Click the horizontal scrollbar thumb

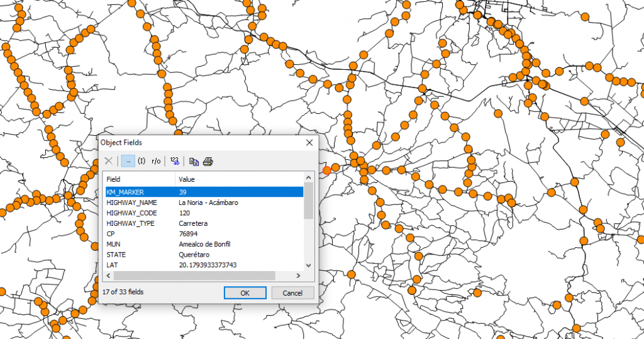pyautogui.click(x=194, y=275)
